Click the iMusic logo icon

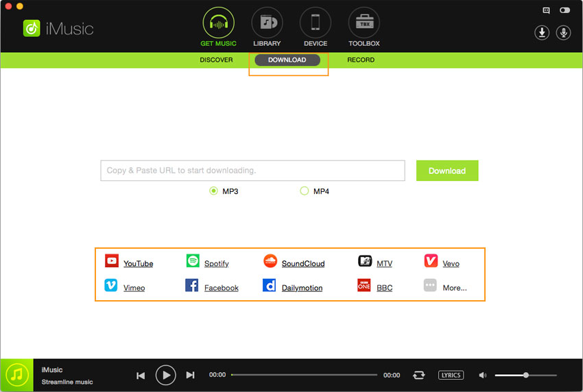[x=32, y=28]
